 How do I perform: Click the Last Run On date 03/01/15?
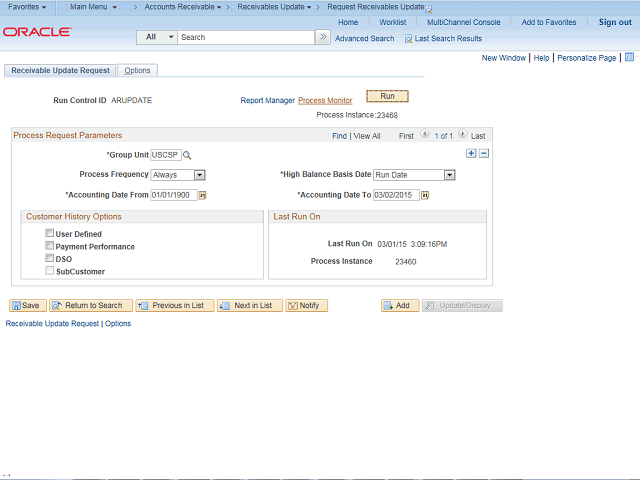coord(392,244)
